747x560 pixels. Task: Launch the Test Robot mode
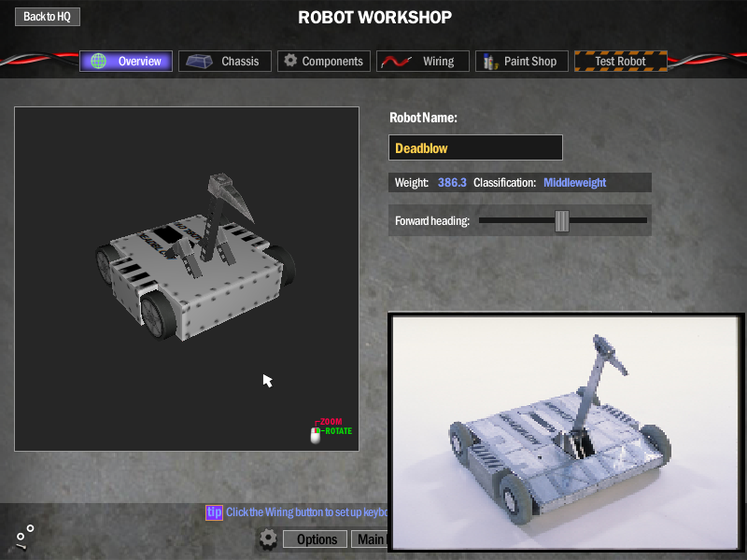pos(620,62)
